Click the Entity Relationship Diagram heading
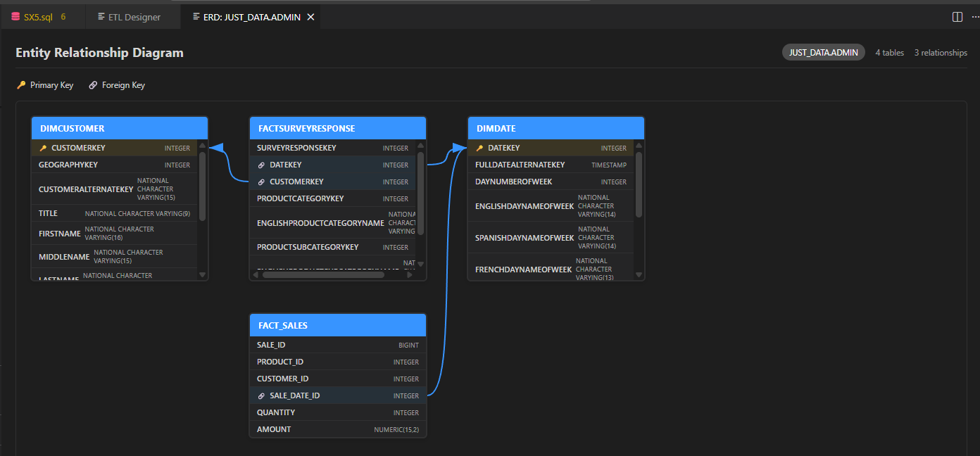Screen dimensions: 980x456 click(x=99, y=53)
